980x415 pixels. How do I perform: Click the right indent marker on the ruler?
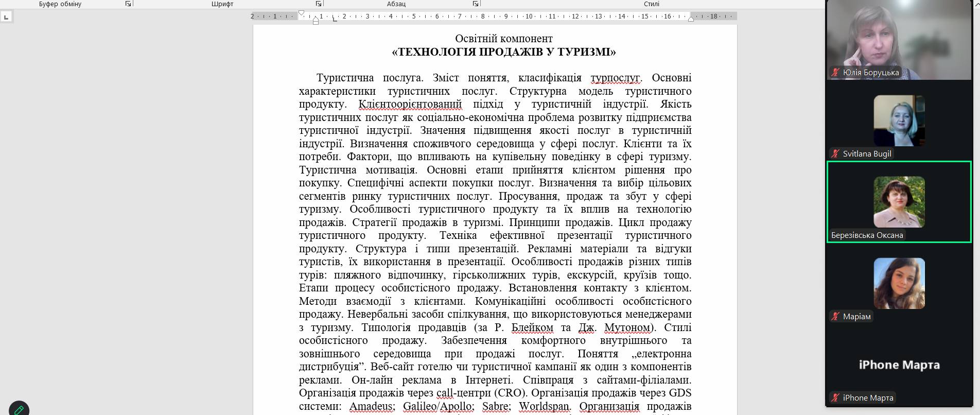click(691, 19)
